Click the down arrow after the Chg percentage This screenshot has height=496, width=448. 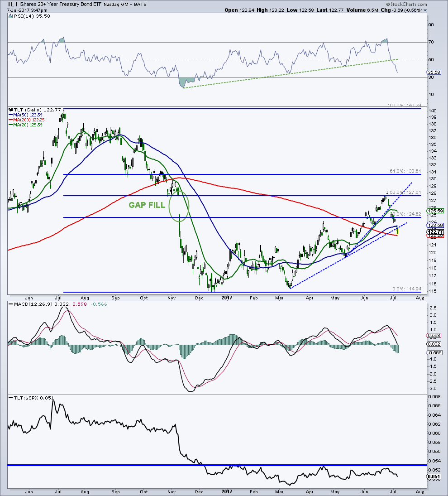click(x=425, y=10)
